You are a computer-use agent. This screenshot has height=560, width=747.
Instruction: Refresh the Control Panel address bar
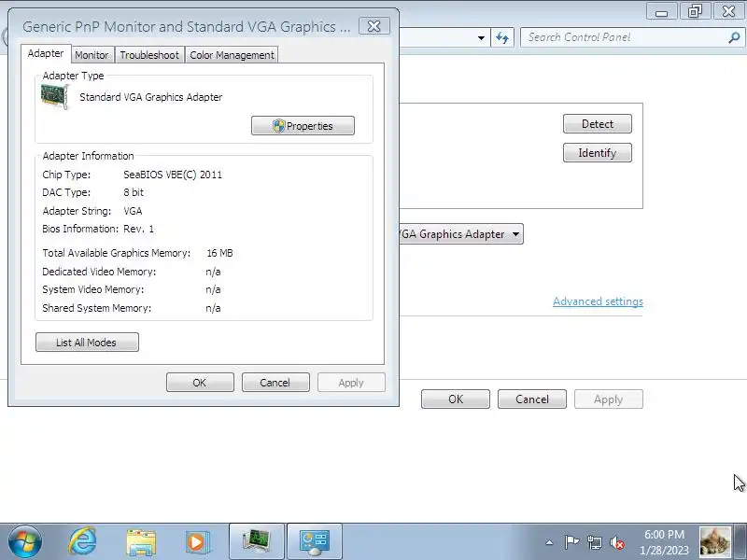[x=502, y=37]
